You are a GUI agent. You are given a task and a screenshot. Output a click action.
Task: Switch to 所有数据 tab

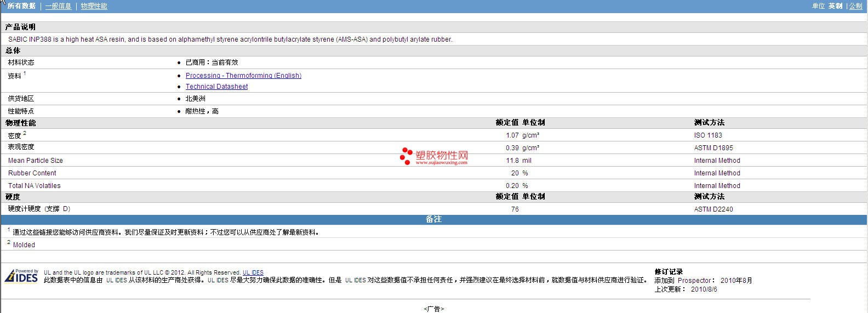tap(21, 6)
